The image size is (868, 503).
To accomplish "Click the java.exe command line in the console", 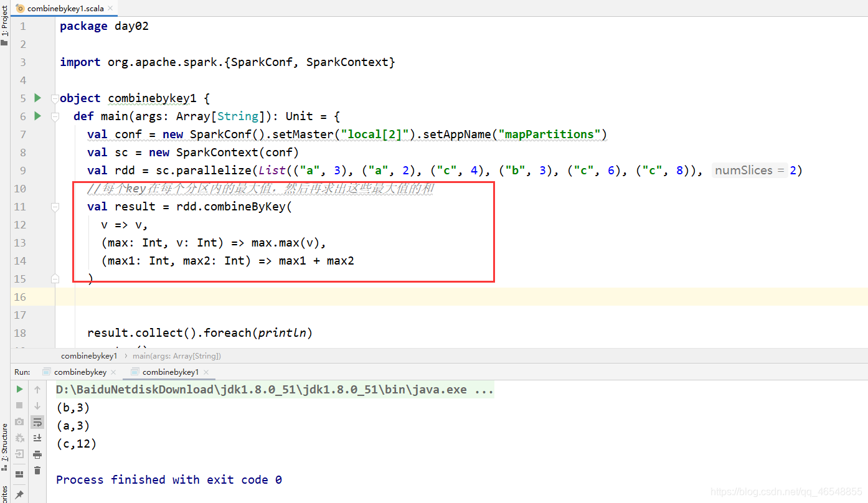I will tap(275, 390).
